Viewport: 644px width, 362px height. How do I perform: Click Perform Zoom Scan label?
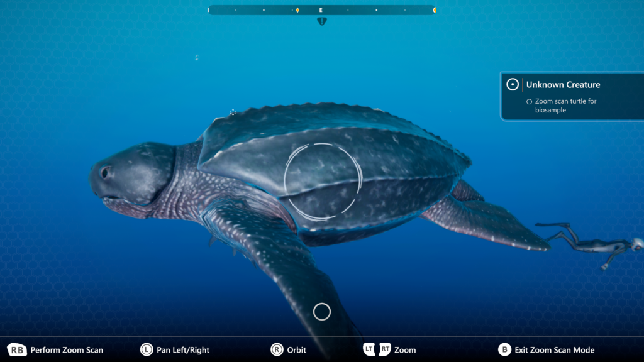pos(67,350)
